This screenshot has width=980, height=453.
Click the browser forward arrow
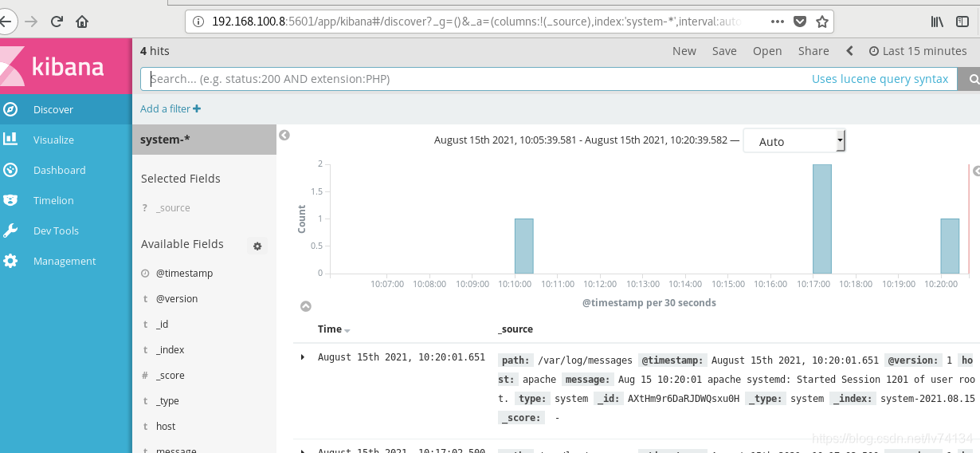[x=30, y=22]
